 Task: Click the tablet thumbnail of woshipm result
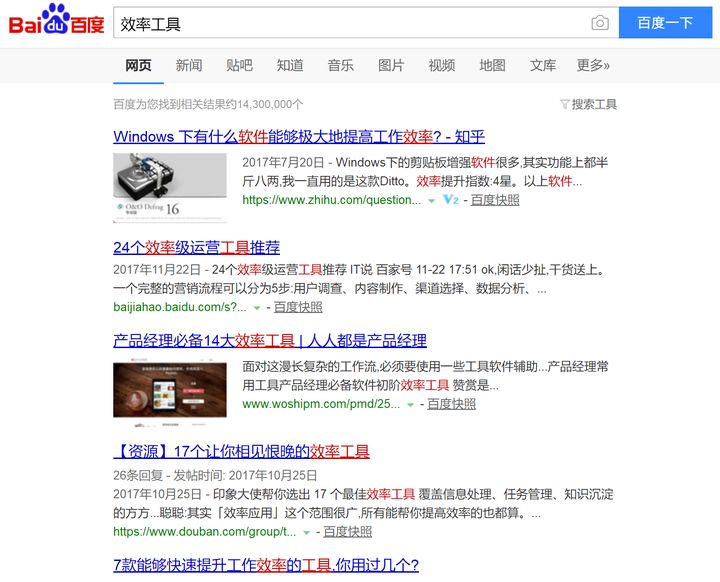click(170, 392)
